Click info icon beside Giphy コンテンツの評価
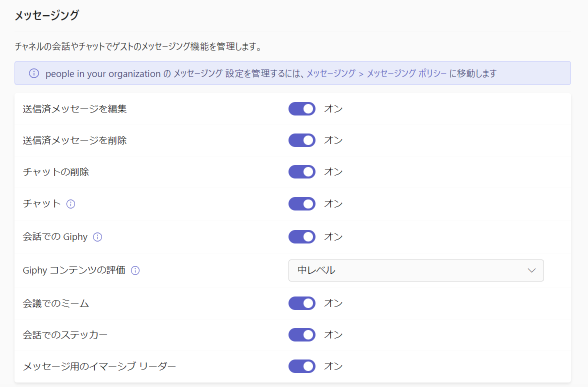588x387 pixels. 135,270
